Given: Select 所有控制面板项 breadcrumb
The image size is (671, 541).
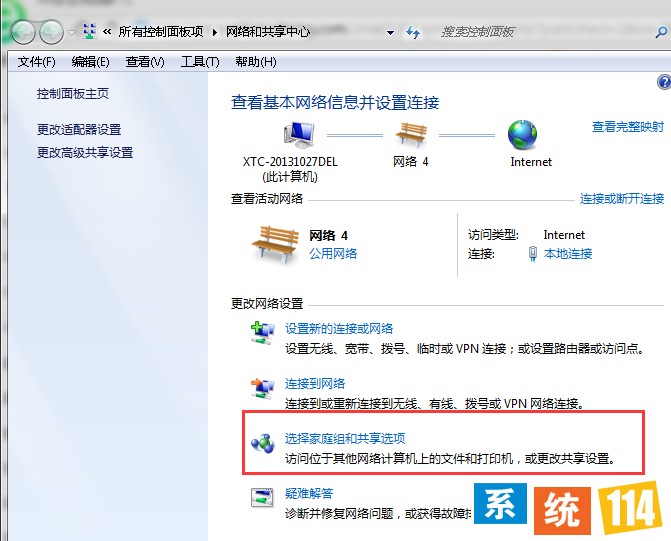Looking at the screenshot, I should coord(160,32).
